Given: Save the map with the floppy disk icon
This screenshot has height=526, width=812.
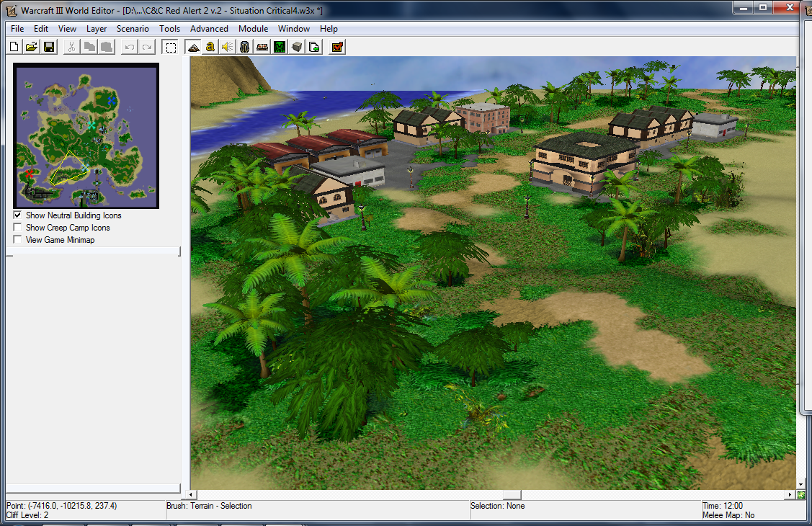Looking at the screenshot, I should (x=49, y=47).
